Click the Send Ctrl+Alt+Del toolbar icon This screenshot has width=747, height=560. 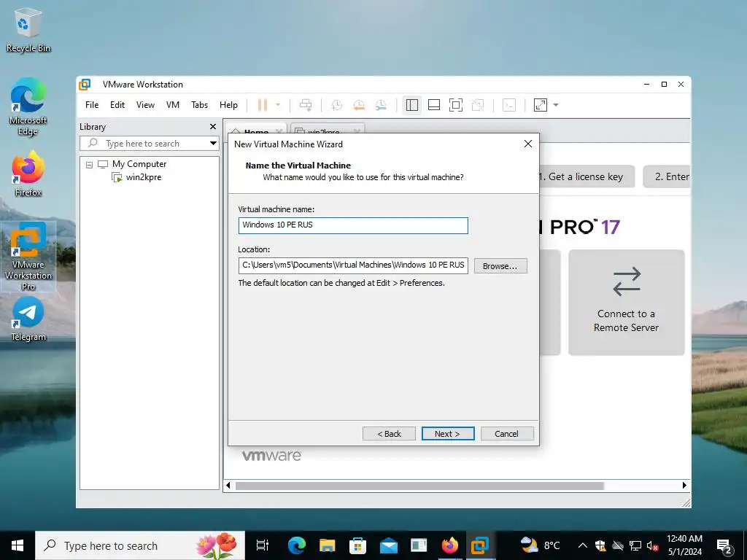306,105
